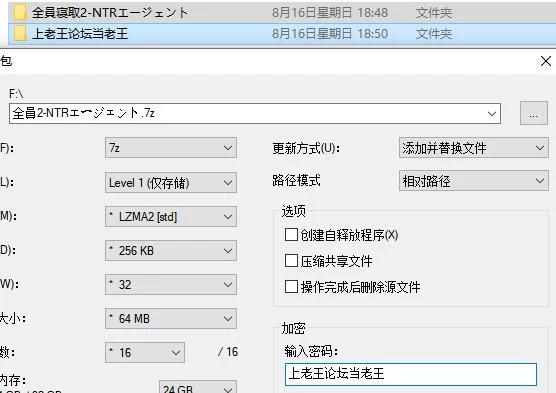Image resolution: width=556 pixels, height=393 pixels.
Task: Click the 输入密码 password field
Action: (411, 374)
